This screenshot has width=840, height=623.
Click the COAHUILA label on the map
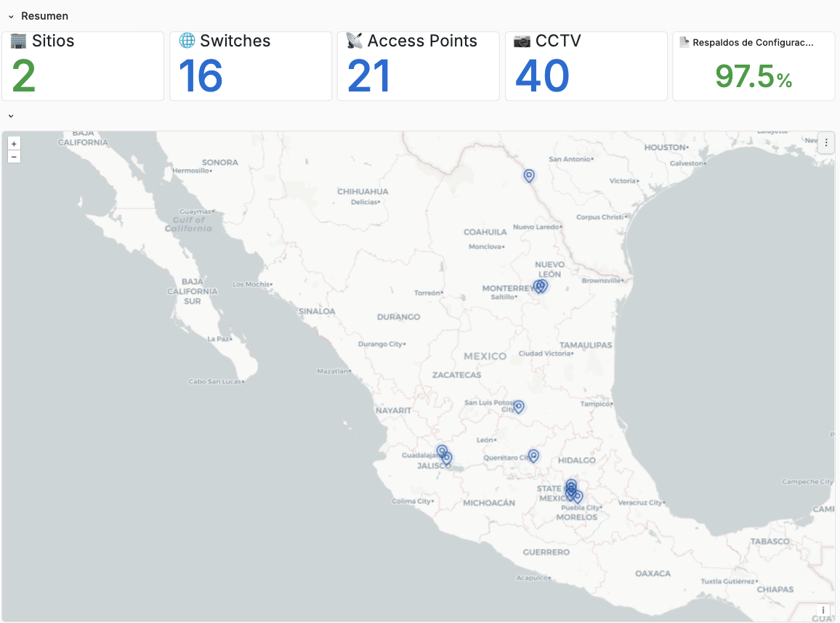(x=485, y=232)
